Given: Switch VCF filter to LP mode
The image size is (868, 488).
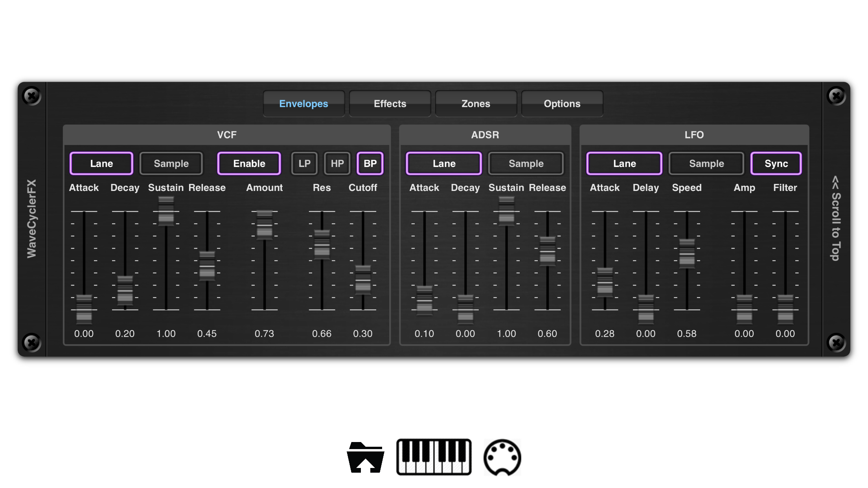Looking at the screenshot, I should point(304,163).
